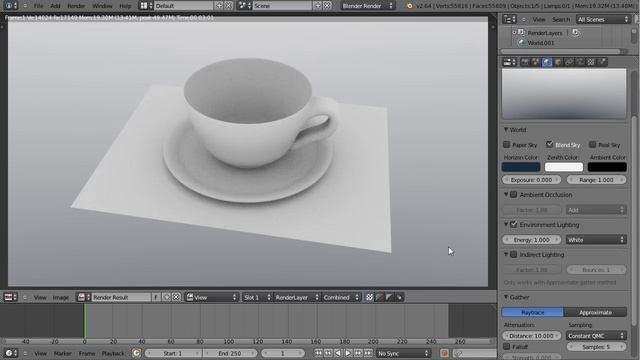This screenshot has width=640, height=360.
Task: Play the animation forward
Action: pyautogui.click(x=348, y=353)
